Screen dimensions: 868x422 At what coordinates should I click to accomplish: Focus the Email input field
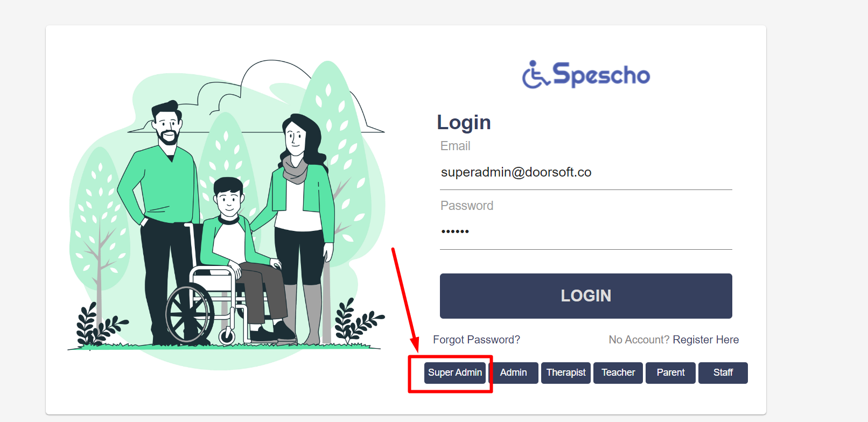[586, 172]
